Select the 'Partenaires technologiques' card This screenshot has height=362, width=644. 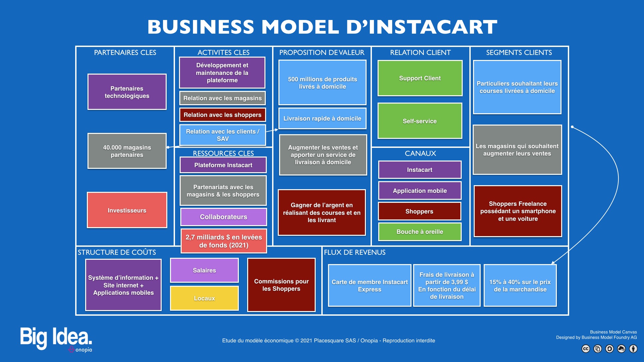click(x=127, y=92)
